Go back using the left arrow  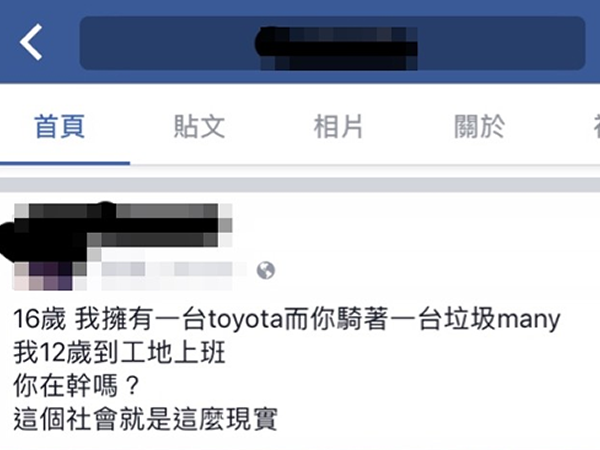pyautogui.click(x=31, y=42)
